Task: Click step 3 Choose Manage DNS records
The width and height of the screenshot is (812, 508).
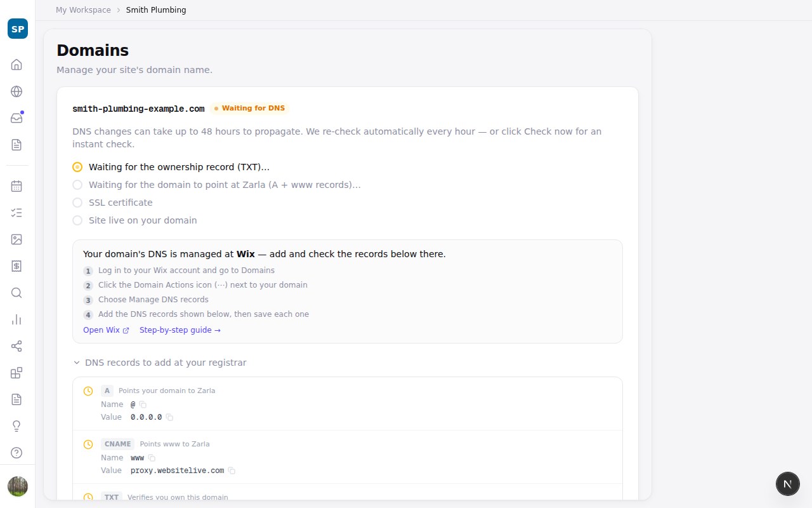Action: coord(154,300)
